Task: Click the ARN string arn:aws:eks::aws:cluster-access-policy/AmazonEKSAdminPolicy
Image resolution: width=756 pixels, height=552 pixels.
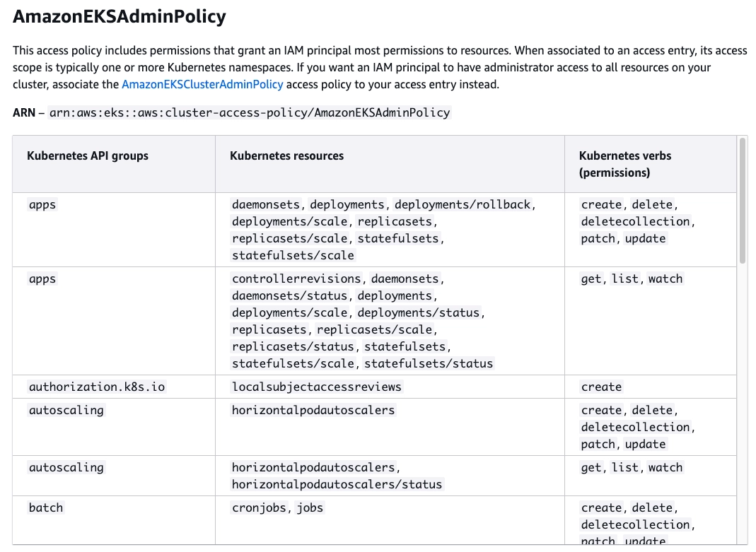Action: (250, 112)
